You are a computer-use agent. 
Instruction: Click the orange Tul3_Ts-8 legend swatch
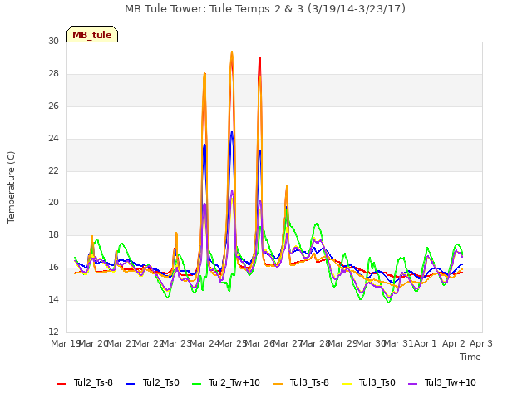coord(278,384)
